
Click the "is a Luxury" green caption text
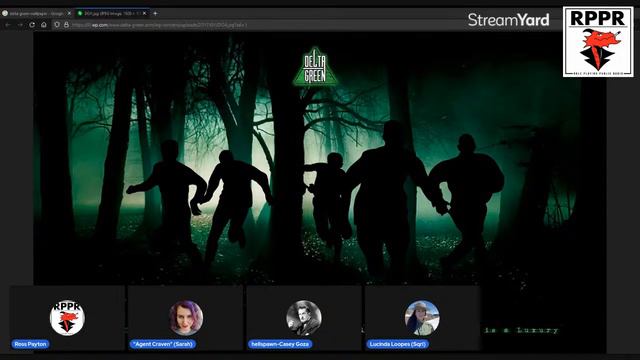click(x=521, y=330)
